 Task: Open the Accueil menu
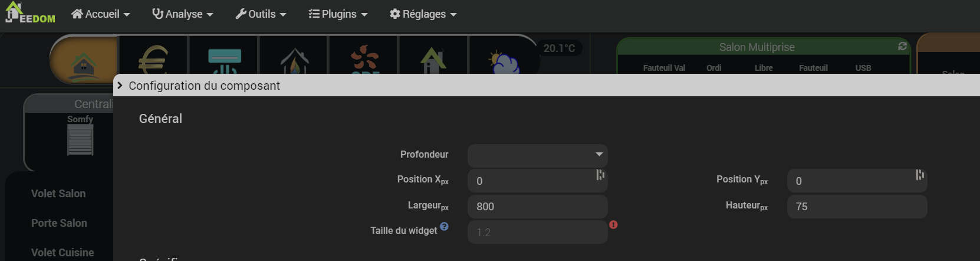[x=100, y=14]
